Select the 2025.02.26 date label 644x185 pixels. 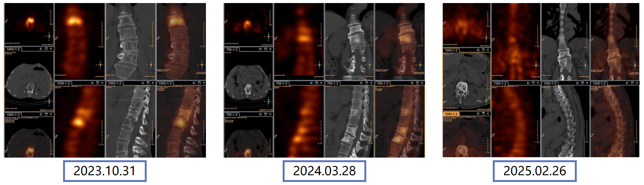point(535,171)
